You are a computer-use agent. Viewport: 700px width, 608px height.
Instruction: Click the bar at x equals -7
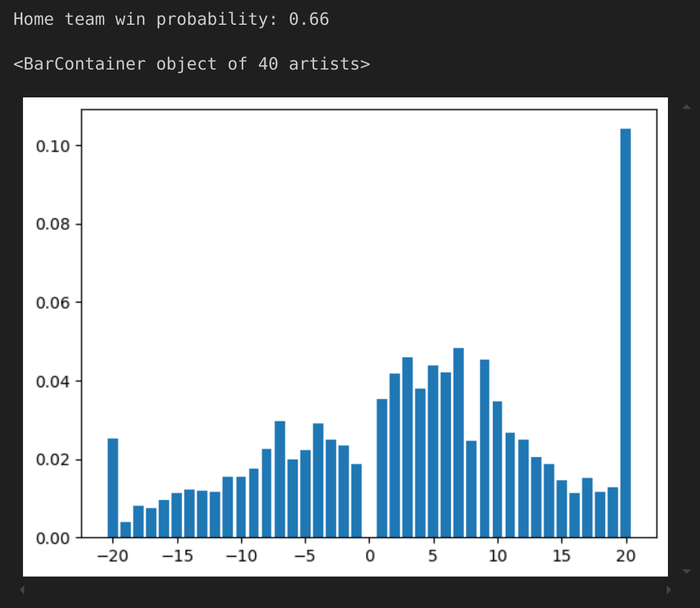click(280, 479)
